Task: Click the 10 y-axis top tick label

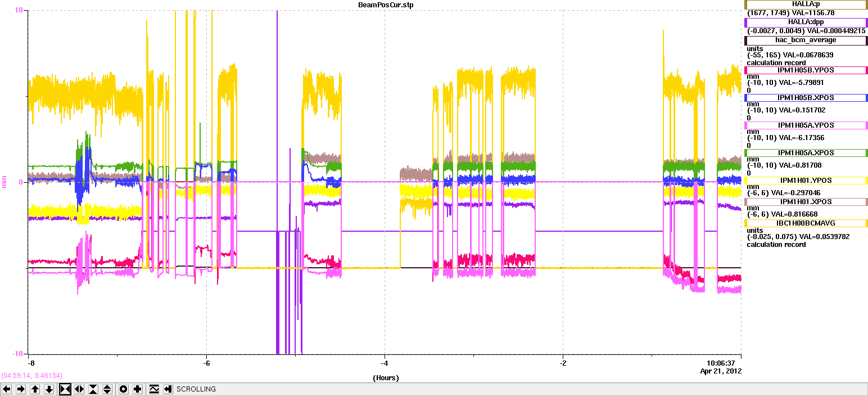Action: pyautogui.click(x=19, y=10)
